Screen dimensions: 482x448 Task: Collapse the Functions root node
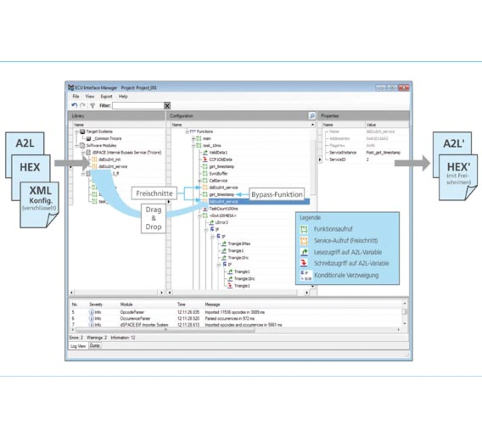(x=187, y=132)
